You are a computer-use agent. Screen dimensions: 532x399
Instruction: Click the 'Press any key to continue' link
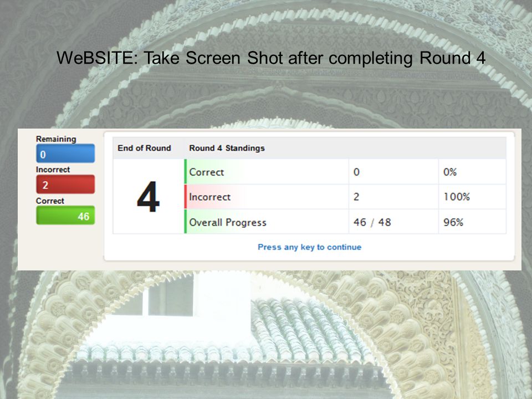click(x=309, y=247)
